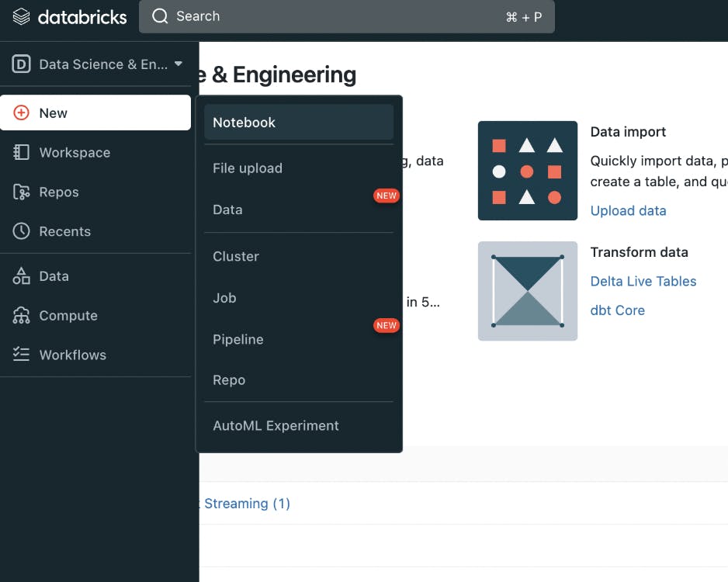
Task: Click the Data import graphic thumbnail
Action: [x=528, y=170]
